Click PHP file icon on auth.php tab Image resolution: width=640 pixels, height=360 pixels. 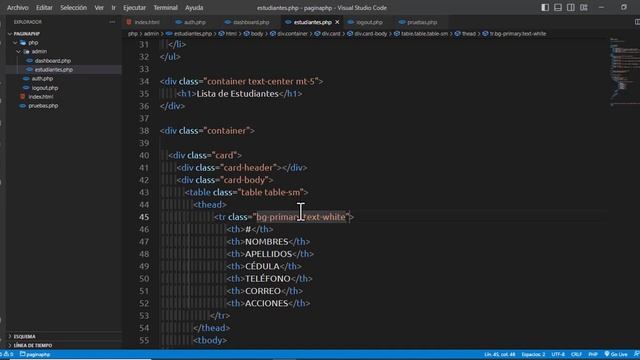coord(178,22)
